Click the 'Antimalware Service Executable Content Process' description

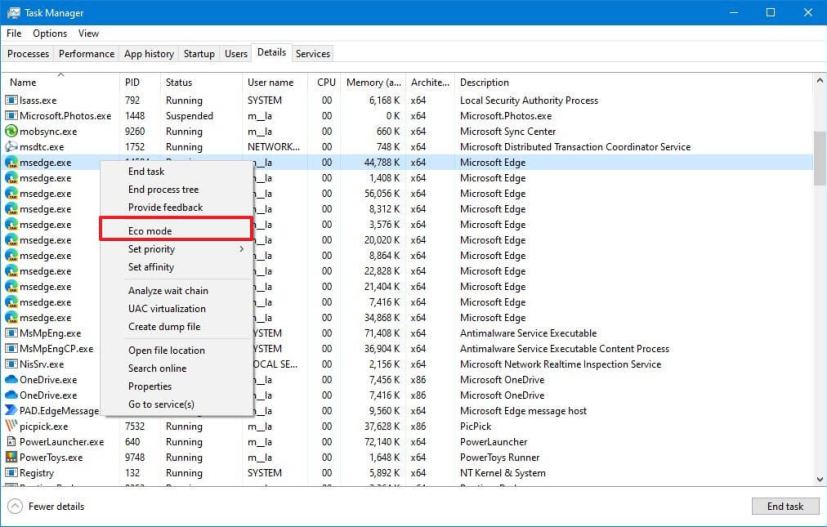(x=564, y=349)
